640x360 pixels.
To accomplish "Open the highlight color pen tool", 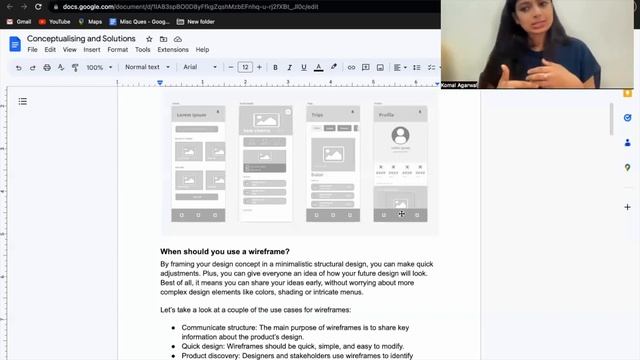I will (333, 67).
